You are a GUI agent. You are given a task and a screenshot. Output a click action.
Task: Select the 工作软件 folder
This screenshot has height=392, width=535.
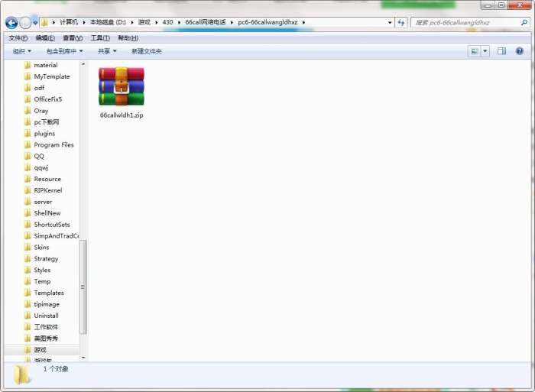pyautogui.click(x=46, y=327)
